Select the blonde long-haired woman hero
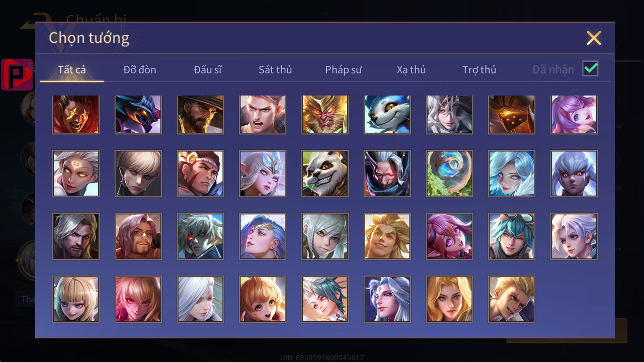 point(449,299)
